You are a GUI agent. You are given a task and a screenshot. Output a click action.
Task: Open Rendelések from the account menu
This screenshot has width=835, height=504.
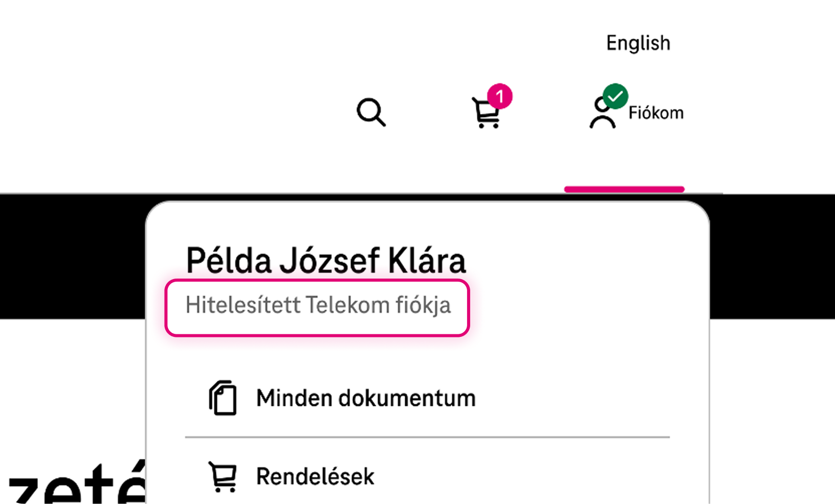[x=315, y=476]
